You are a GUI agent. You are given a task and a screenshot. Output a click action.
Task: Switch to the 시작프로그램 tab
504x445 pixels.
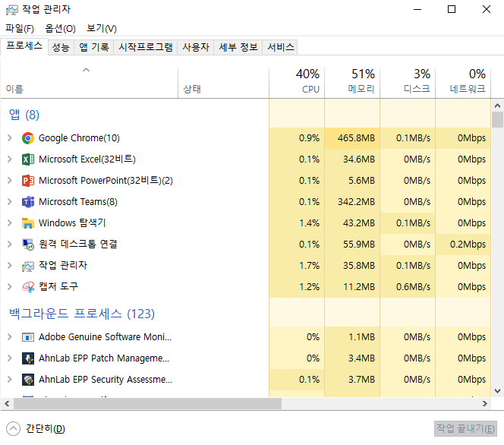(x=146, y=48)
